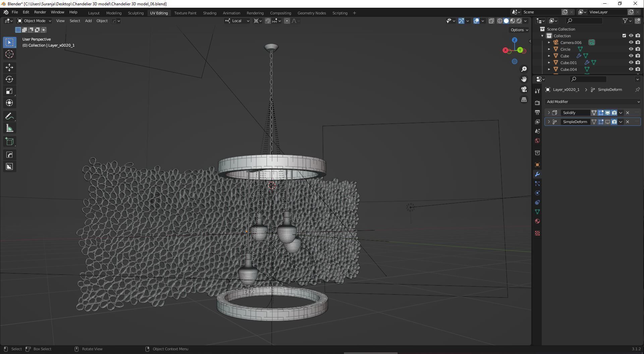Open the Local transform orientation dropdown

point(237,21)
